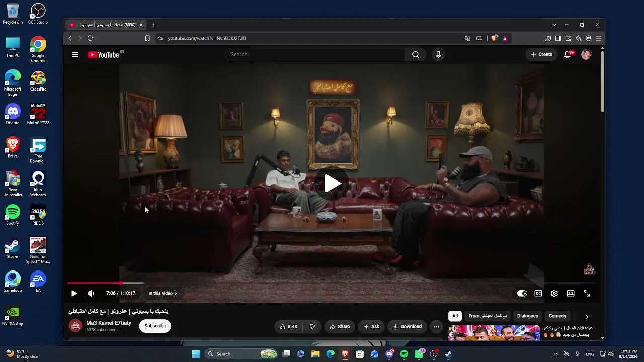
Task: Toggle closed captions on the video
Action: tap(538, 293)
